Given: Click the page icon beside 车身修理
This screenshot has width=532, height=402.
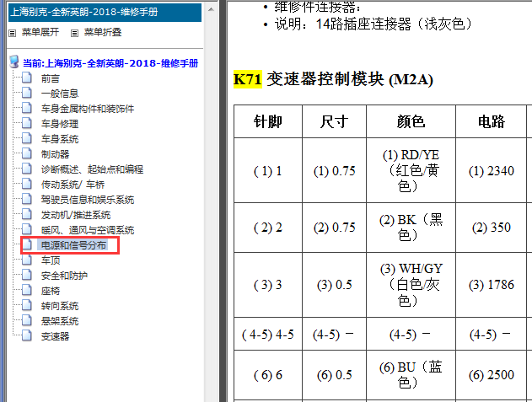Looking at the screenshot, I should click(27, 123).
